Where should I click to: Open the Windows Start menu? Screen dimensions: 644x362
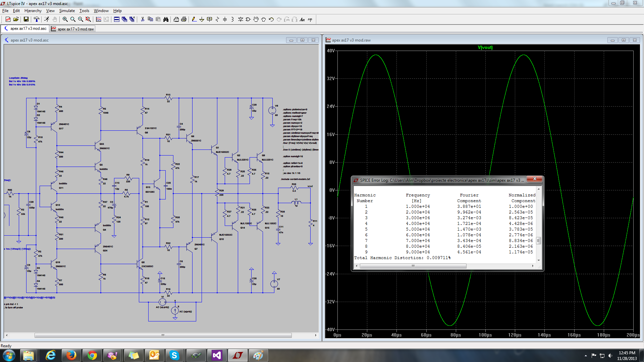click(9, 355)
